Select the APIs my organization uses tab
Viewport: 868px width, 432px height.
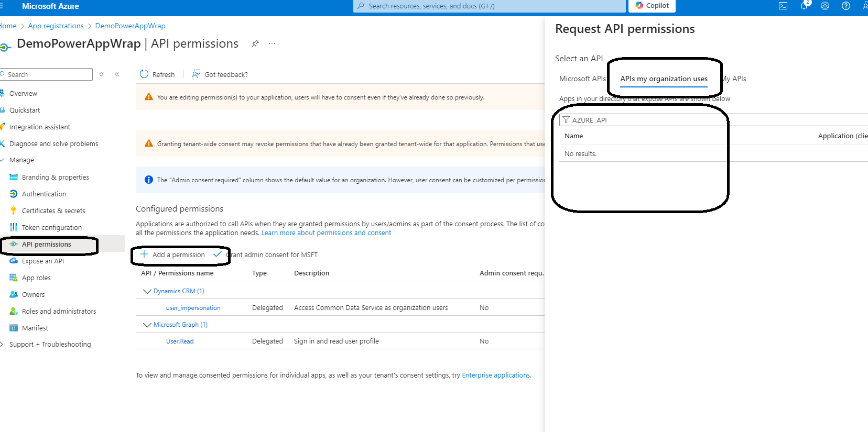664,79
